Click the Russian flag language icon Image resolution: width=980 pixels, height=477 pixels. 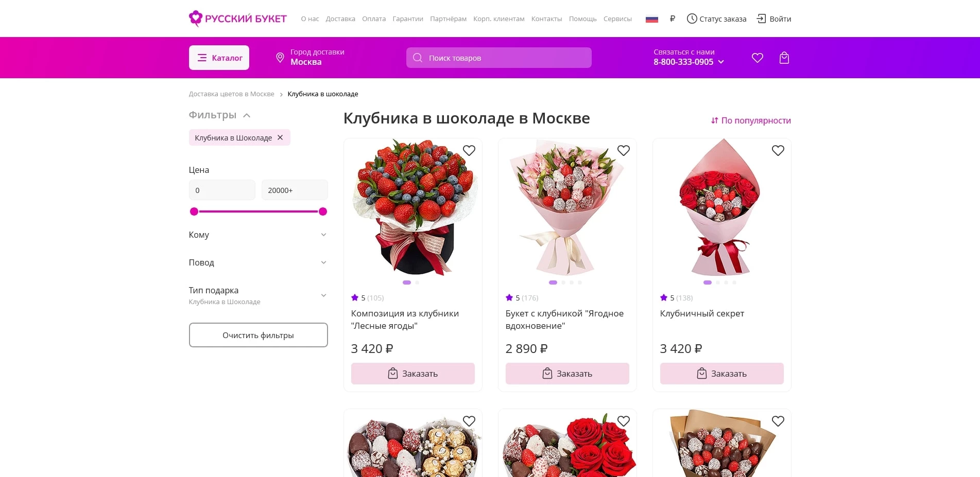point(652,19)
